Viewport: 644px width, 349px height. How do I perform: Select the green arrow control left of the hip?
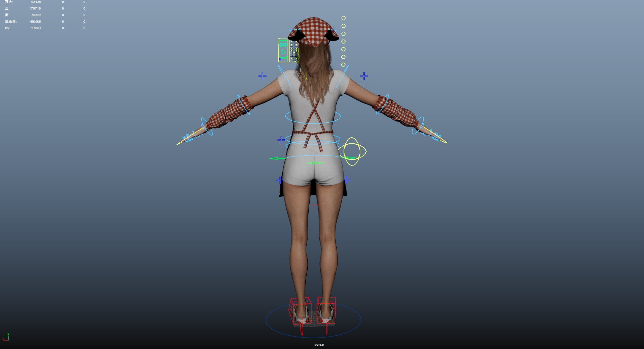278,159
